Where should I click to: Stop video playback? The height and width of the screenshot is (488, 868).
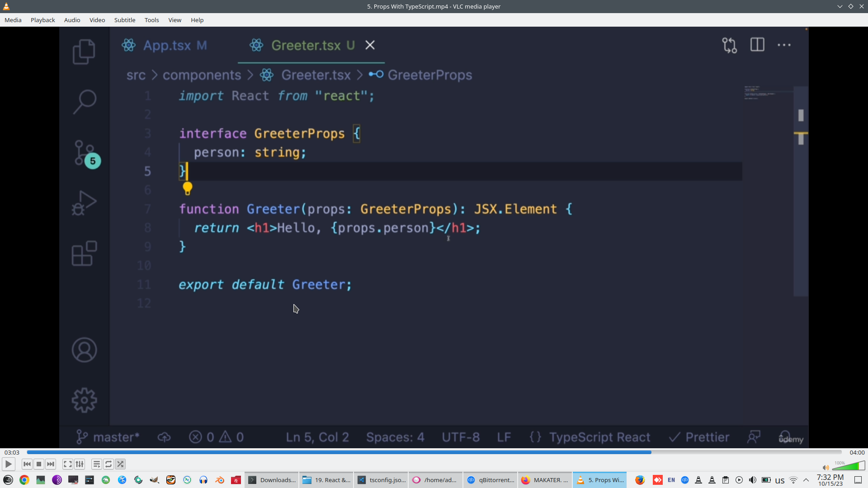click(x=39, y=464)
